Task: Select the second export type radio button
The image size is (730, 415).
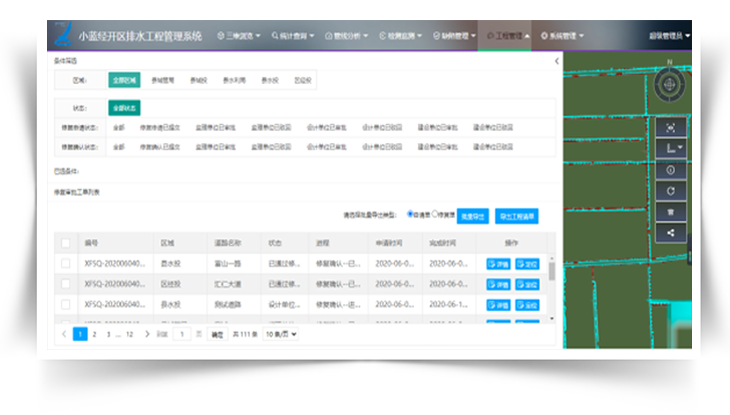Action: [x=434, y=214]
